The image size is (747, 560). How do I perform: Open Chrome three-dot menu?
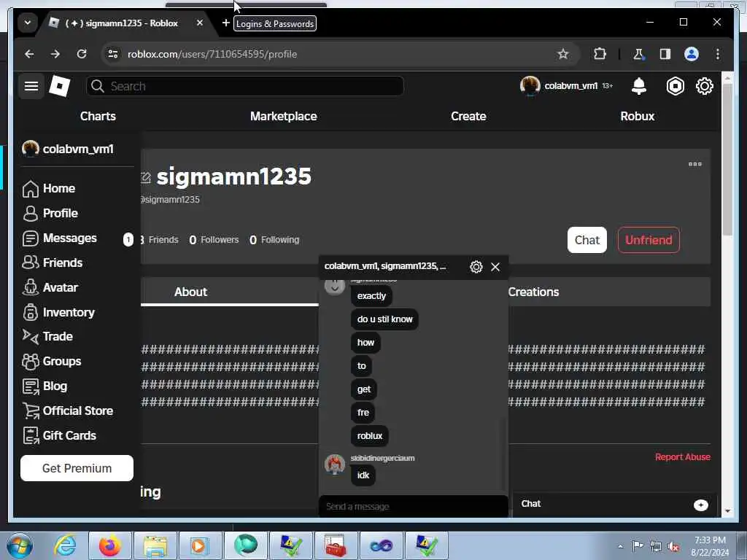click(x=718, y=54)
